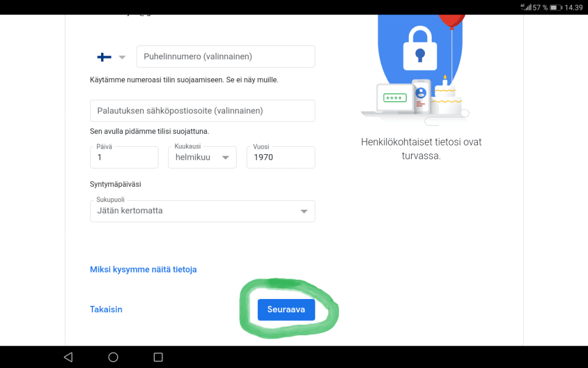The image size is (588, 368).
Task: Select the Vuosi year field
Action: point(281,158)
